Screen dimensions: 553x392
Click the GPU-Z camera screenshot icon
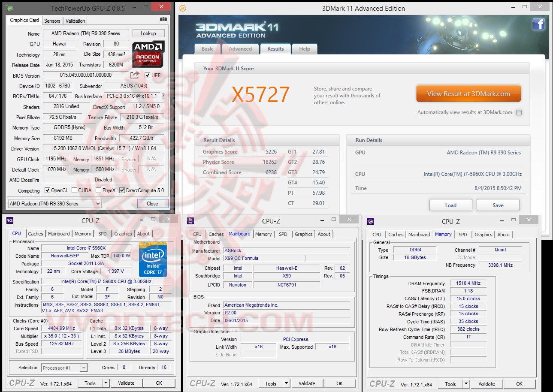point(163,19)
